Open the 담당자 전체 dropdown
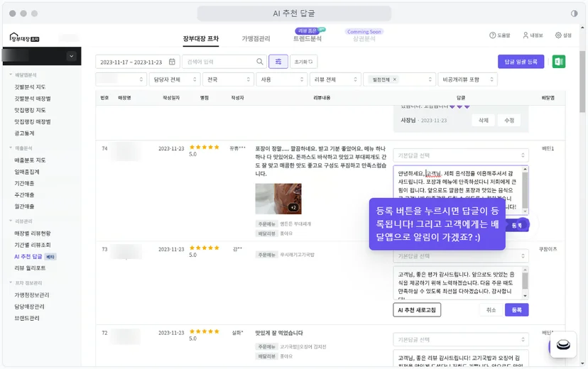The image size is (588, 369). pyautogui.click(x=175, y=79)
